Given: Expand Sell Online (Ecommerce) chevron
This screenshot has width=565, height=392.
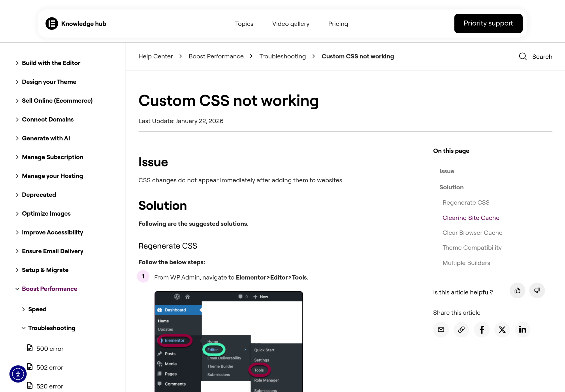Looking at the screenshot, I should [x=17, y=101].
